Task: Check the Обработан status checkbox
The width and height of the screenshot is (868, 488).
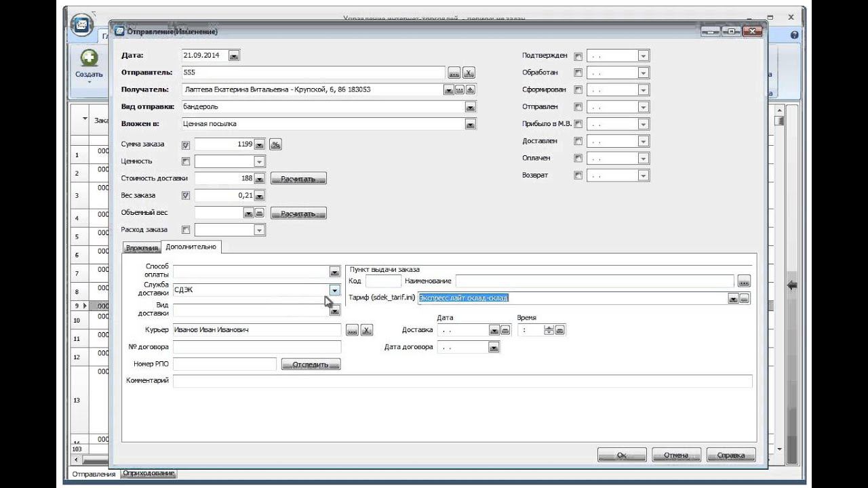Action: click(578, 73)
